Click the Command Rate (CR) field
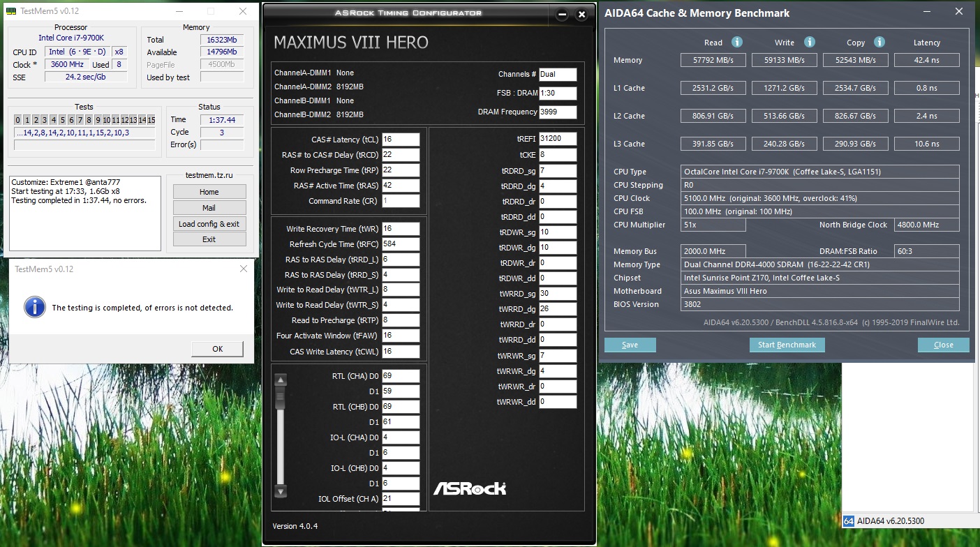This screenshot has width=980, height=547. (401, 201)
